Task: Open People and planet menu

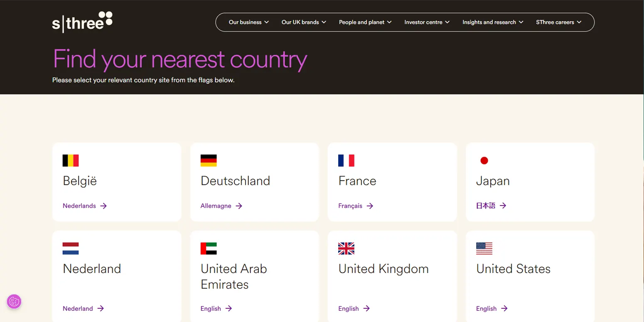Action: click(x=366, y=22)
